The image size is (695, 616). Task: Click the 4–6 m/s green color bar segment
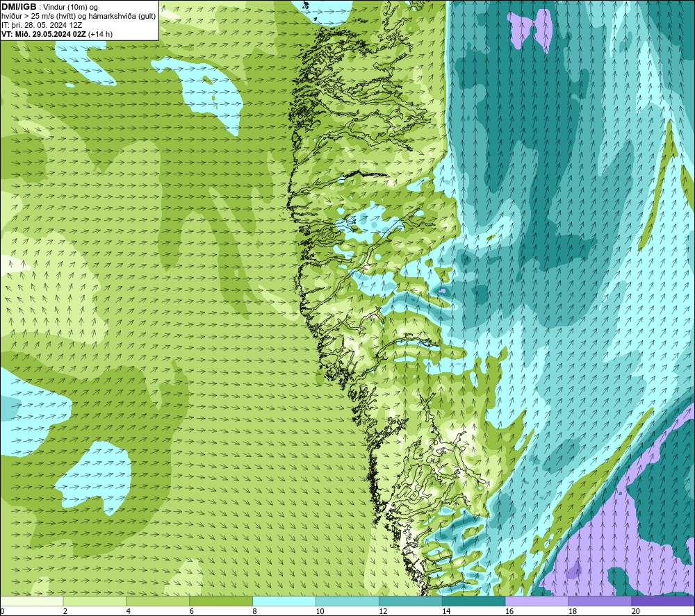[x=158, y=601]
